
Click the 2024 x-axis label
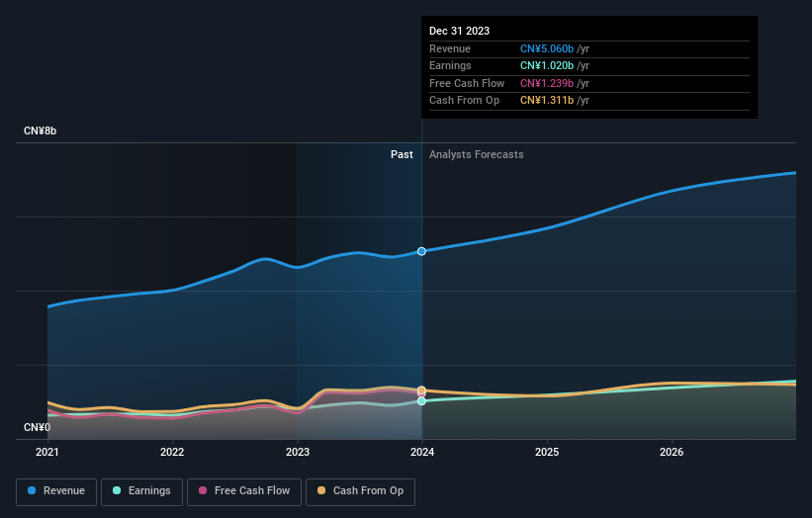422,453
